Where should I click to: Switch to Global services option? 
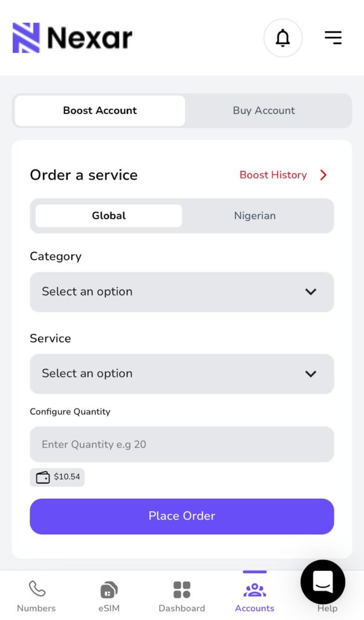click(x=109, y=216)
